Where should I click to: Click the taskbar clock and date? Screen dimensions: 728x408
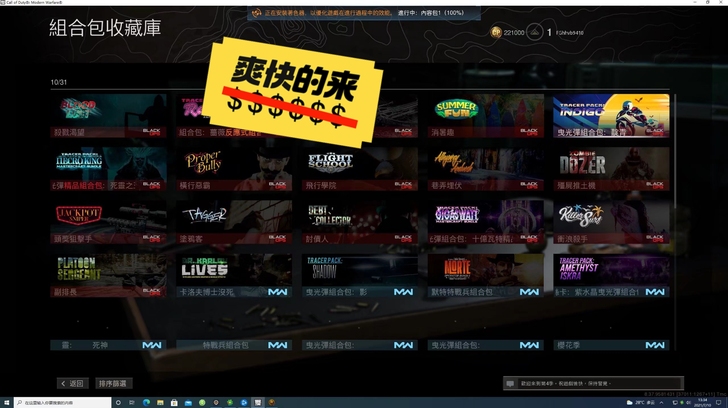point(703,402)
